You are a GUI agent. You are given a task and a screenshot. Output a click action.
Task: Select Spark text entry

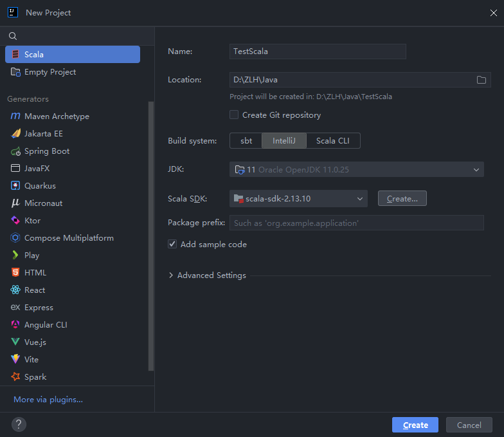(x=35, y=377)
